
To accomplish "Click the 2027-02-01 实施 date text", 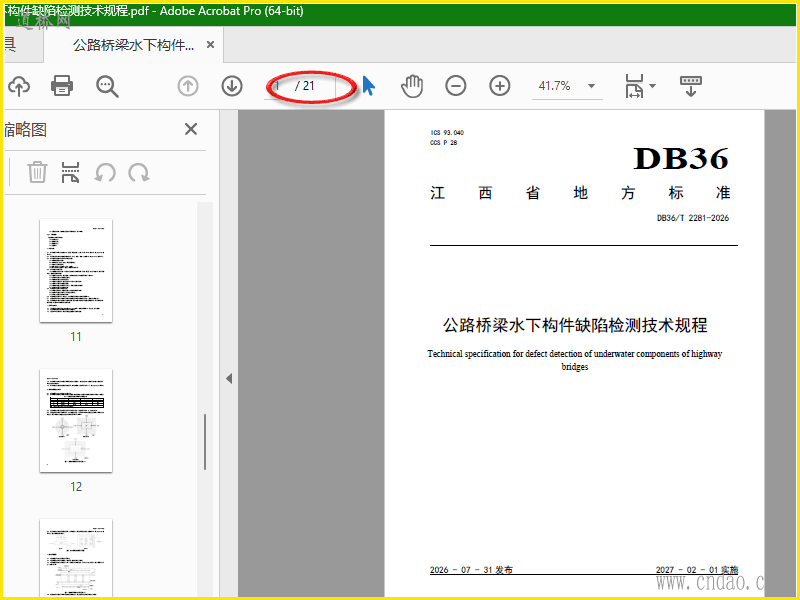I will [x=697, y=569].
